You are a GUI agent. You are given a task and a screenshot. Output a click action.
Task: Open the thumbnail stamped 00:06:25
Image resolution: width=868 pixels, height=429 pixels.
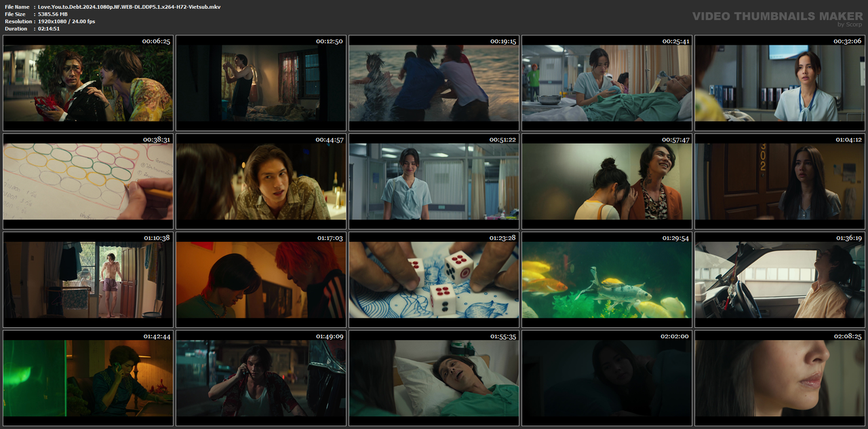pos(88,83)
